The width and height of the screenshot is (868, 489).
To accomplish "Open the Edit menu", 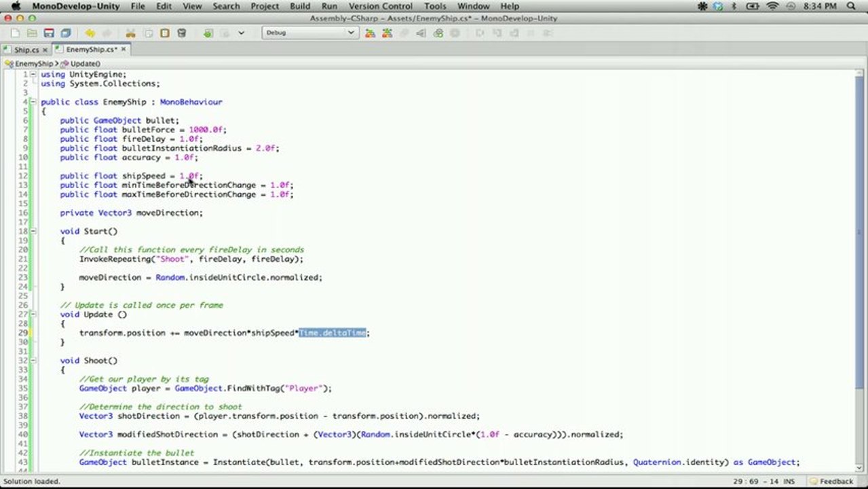I will click(x=164, y=6).
